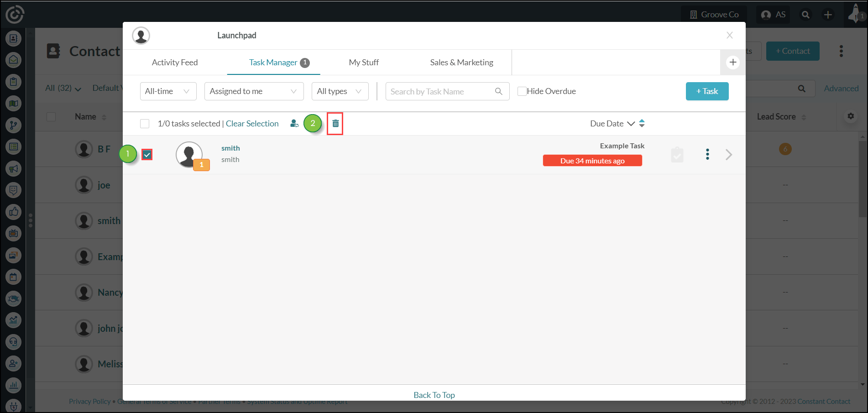
Task: Click the Due 34 minutes ago badge
Action: pos(592,161)
